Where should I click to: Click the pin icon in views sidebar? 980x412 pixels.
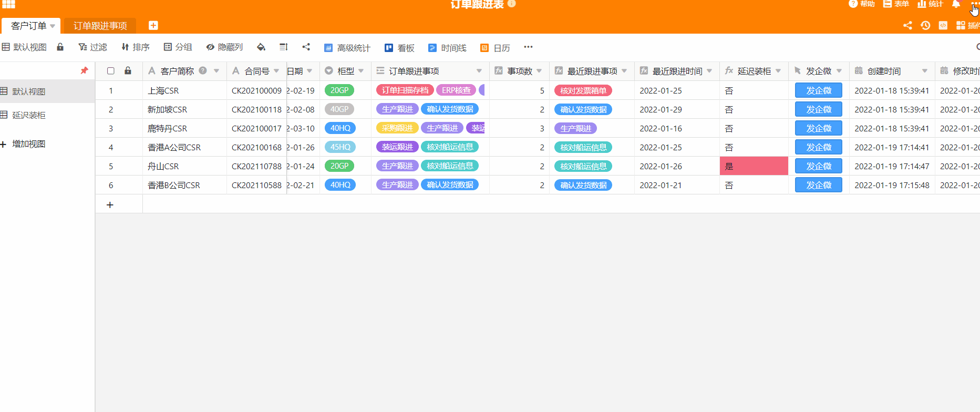coord(84,70)
